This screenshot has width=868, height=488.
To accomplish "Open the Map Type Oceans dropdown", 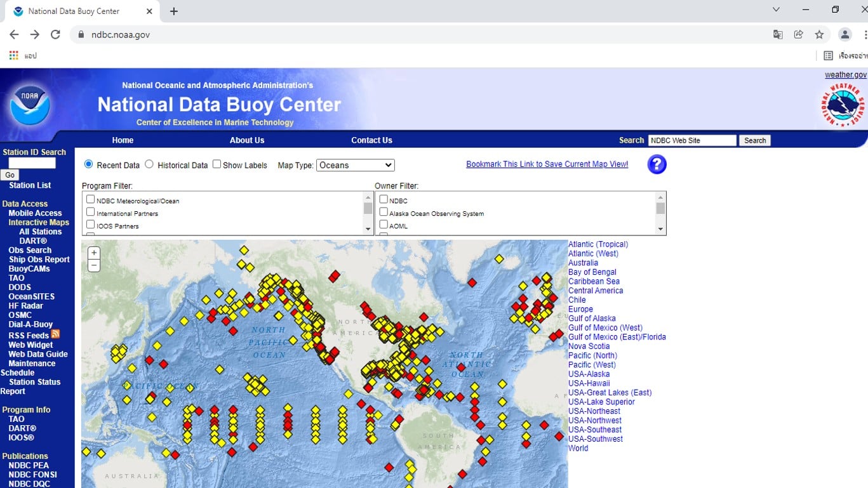I will pyautogui.click(x=356, y=165).
